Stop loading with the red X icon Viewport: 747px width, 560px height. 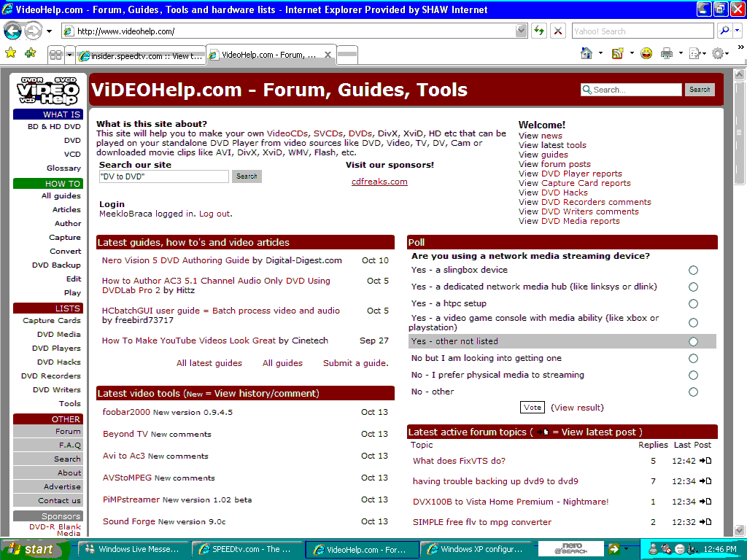click(558, 31)
